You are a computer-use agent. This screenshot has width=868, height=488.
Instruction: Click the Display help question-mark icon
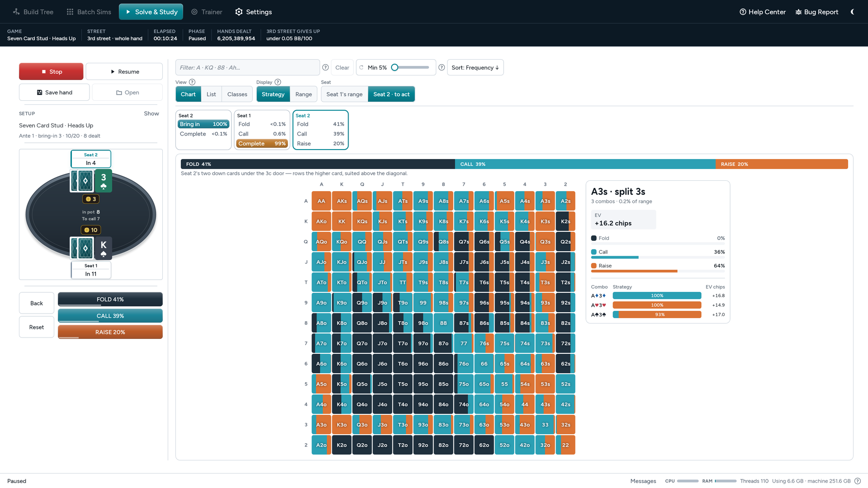278,82
